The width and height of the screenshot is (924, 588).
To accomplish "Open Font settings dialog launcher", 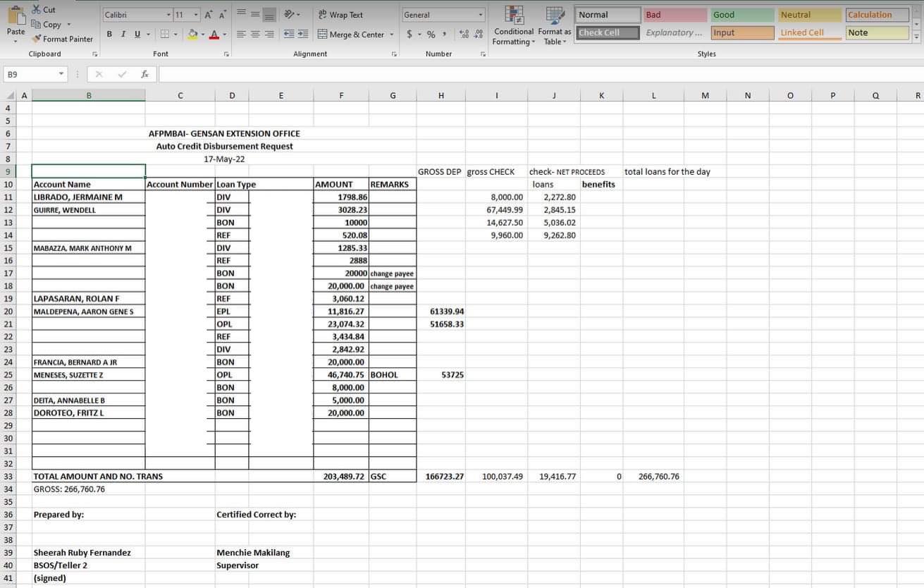I will point(226,54).
